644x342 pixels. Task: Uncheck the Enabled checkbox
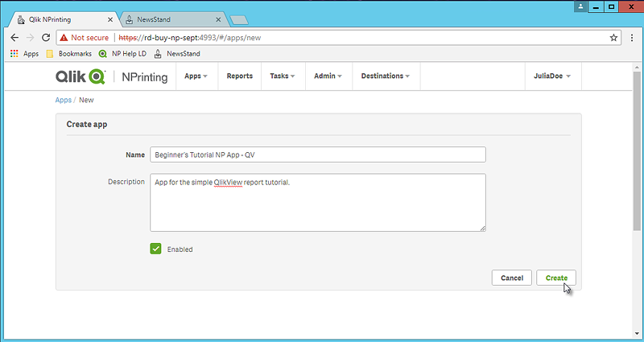click(156, 249)
